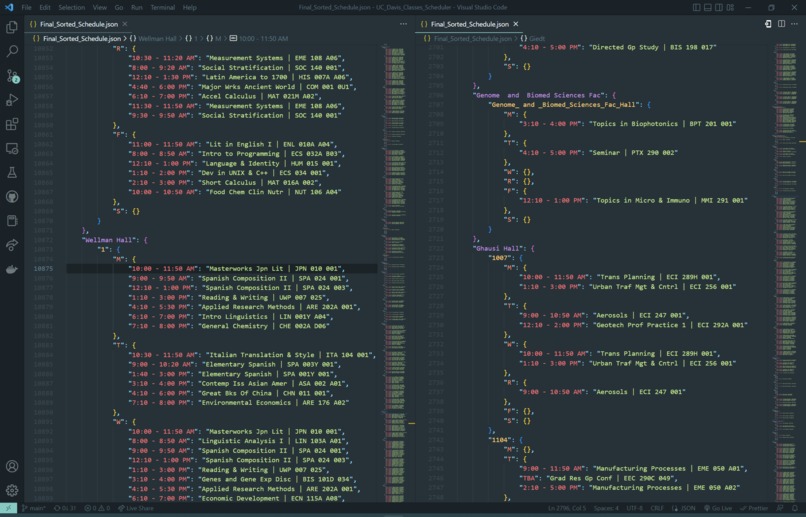Split the right editor with split icon

point(781,24)
